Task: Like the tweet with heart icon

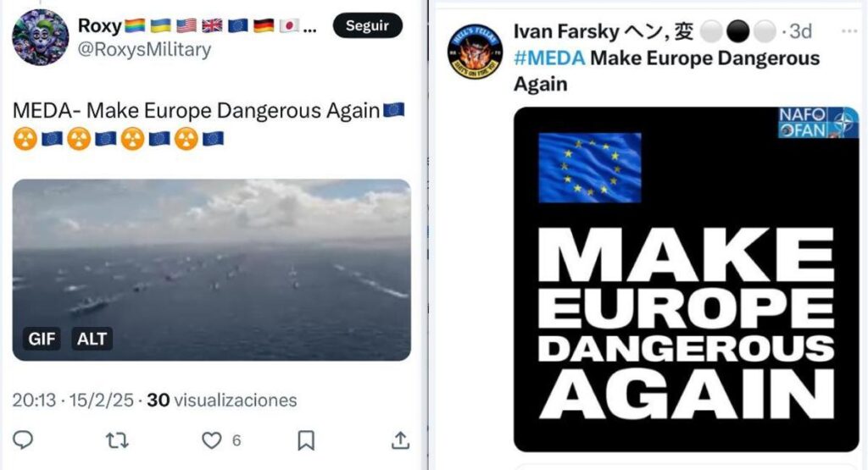Action: 211,440
